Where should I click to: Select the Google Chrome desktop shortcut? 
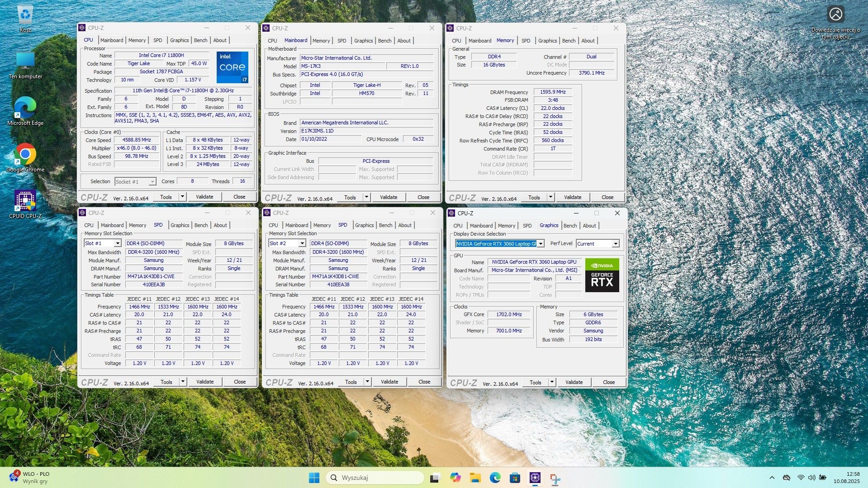tap(25, 158)
